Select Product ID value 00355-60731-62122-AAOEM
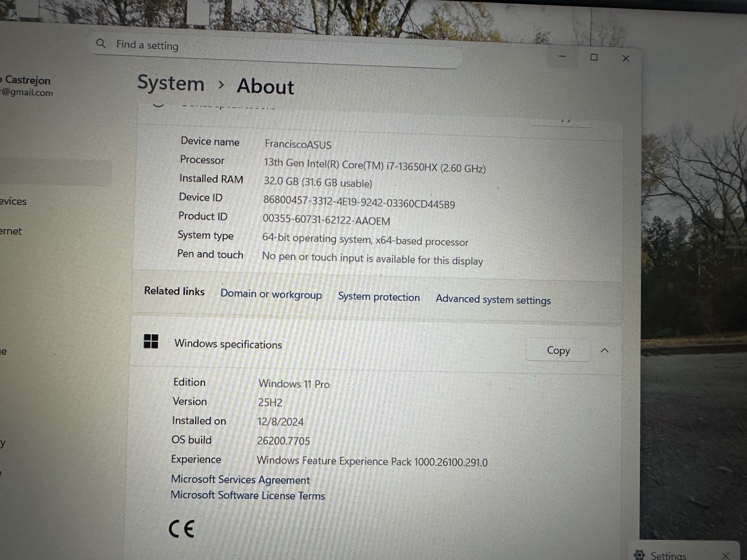 pyautogui.click(x=326, y=219)
